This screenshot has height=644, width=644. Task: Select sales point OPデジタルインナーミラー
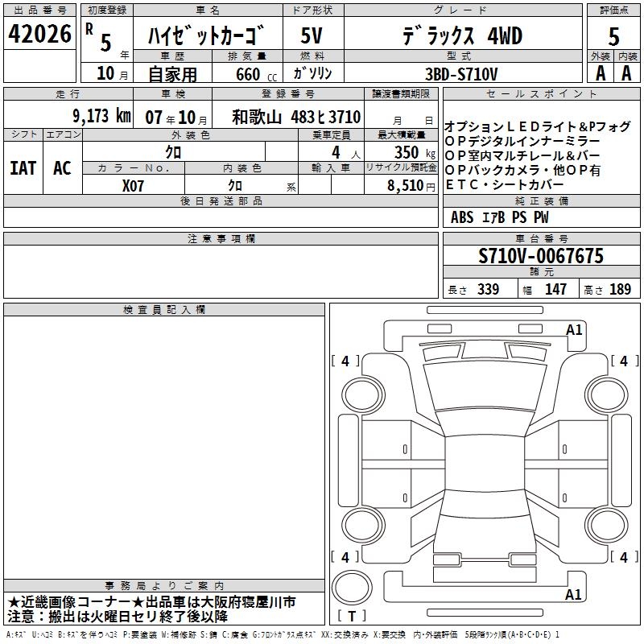(522, 142)
